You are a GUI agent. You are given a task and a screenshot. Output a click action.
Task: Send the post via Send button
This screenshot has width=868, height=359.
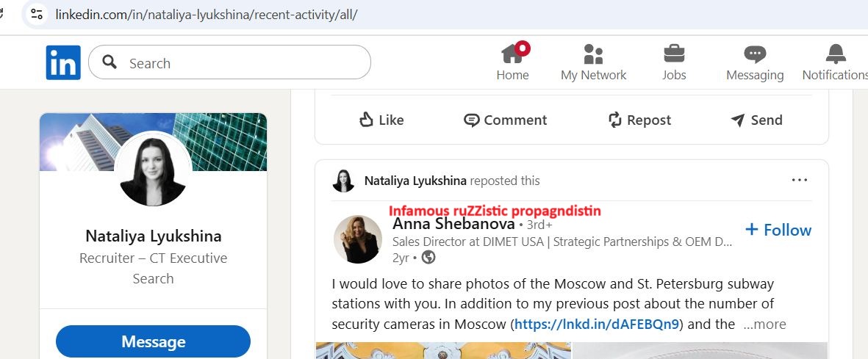[756, 120]
